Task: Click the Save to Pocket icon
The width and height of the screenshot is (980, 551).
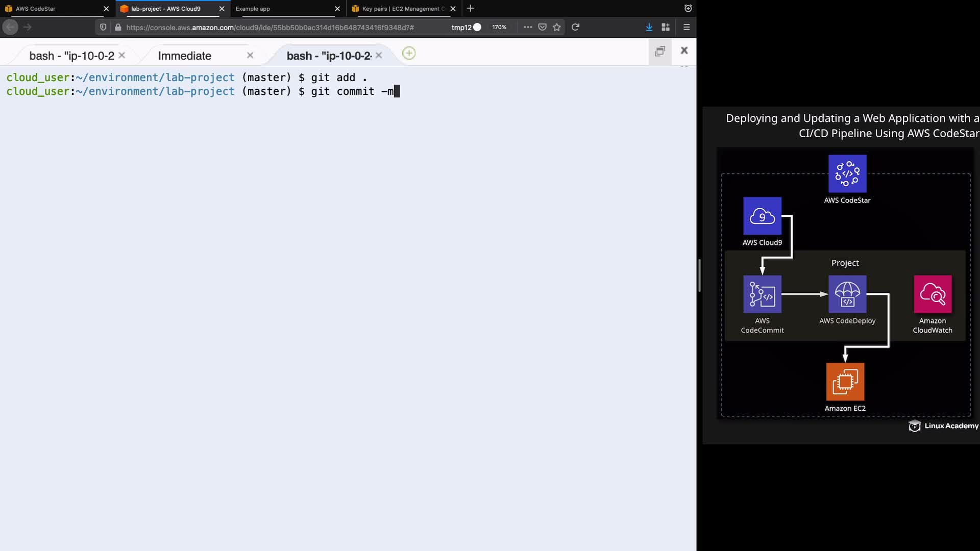Action: point(543,27)
